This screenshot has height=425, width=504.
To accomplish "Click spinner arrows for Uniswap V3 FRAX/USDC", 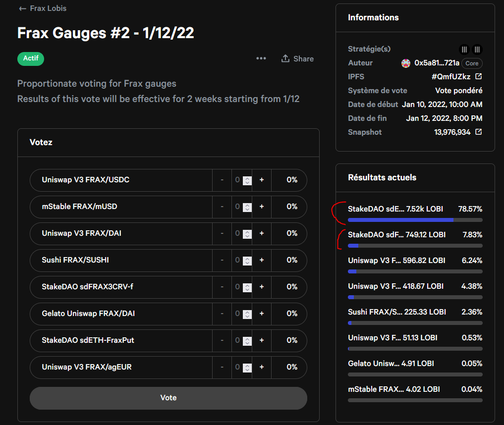I will [x=247, y=180].
